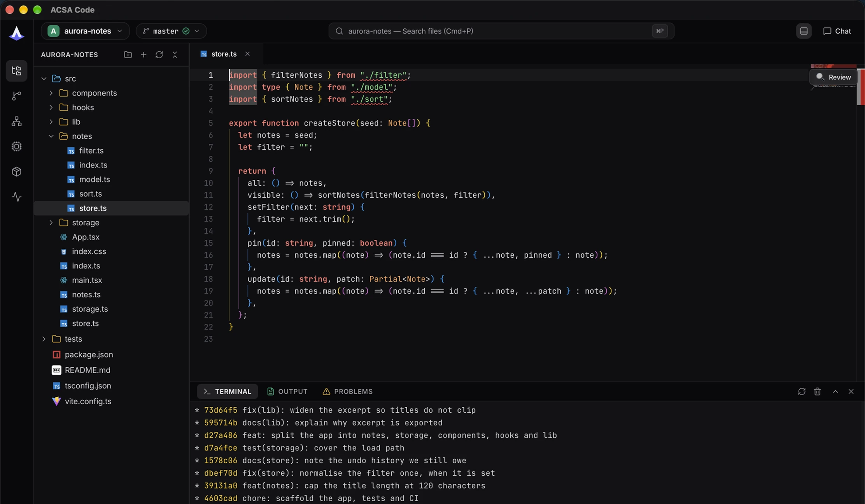Collapse the src folder
Viewport: 865px width, 504px height.
pyautogui.click(x=44, y=78)
